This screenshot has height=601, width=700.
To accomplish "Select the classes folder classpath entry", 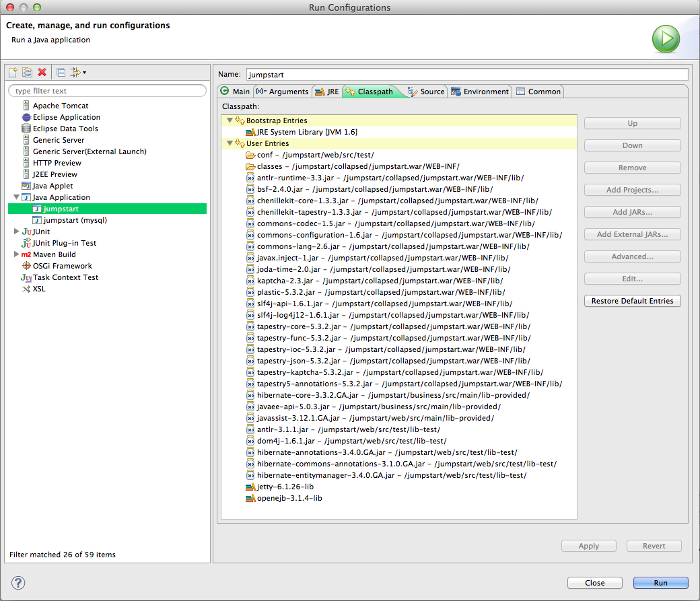I will point(353,166).
